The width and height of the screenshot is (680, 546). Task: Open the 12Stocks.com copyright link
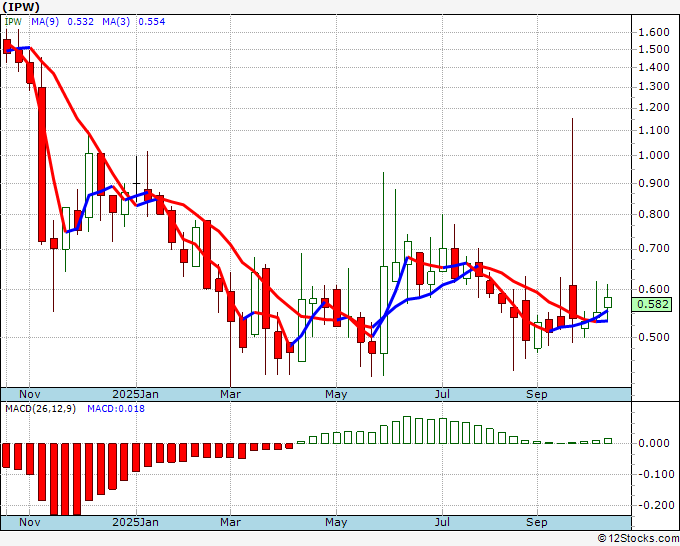tap(638, 539)
